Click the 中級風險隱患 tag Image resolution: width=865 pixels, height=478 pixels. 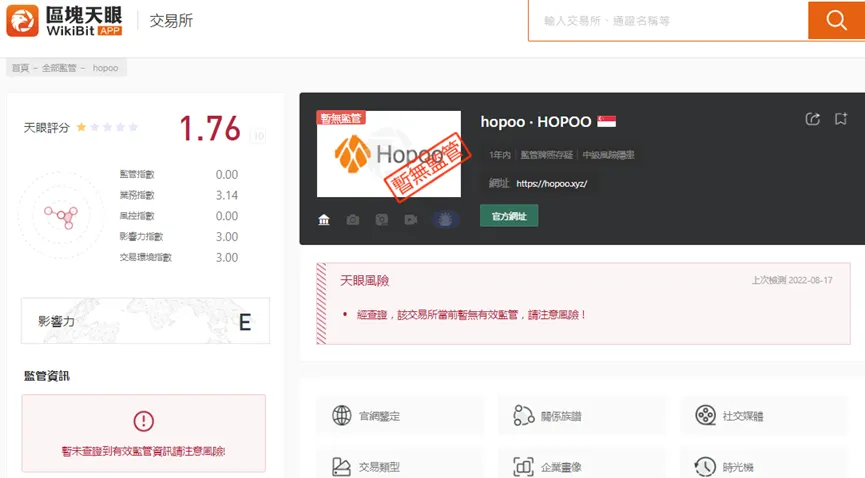(x=608, y=155)
